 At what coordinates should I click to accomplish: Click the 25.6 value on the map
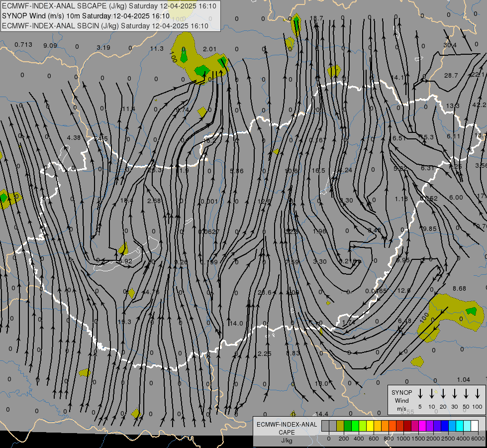coord(264,293)
